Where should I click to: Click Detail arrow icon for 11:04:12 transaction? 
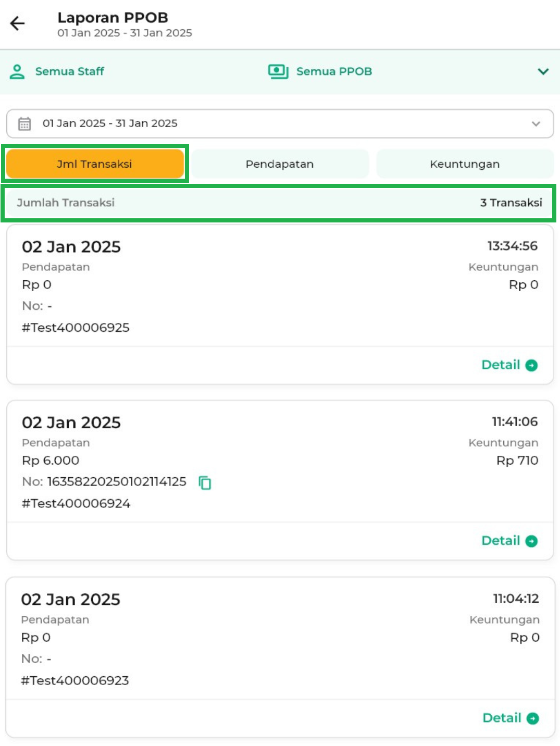532,718
